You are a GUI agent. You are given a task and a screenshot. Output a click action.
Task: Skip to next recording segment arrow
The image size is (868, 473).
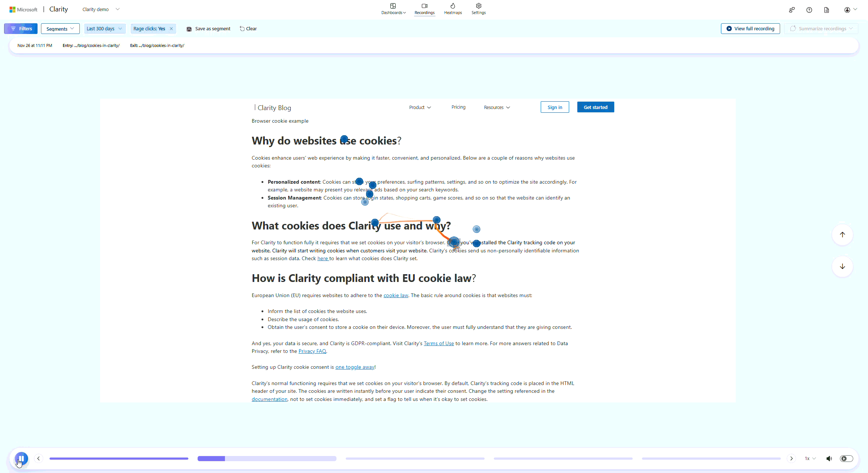(x=791, y=459)
